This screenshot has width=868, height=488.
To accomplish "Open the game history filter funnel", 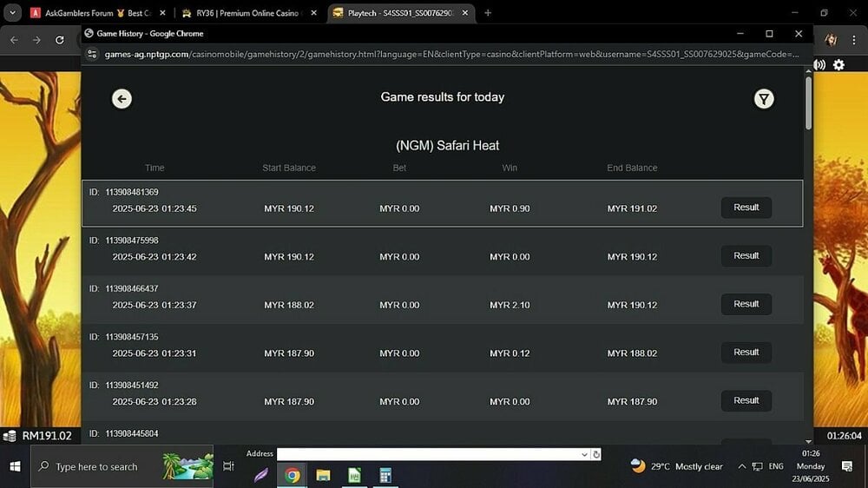I will [763, 99].
